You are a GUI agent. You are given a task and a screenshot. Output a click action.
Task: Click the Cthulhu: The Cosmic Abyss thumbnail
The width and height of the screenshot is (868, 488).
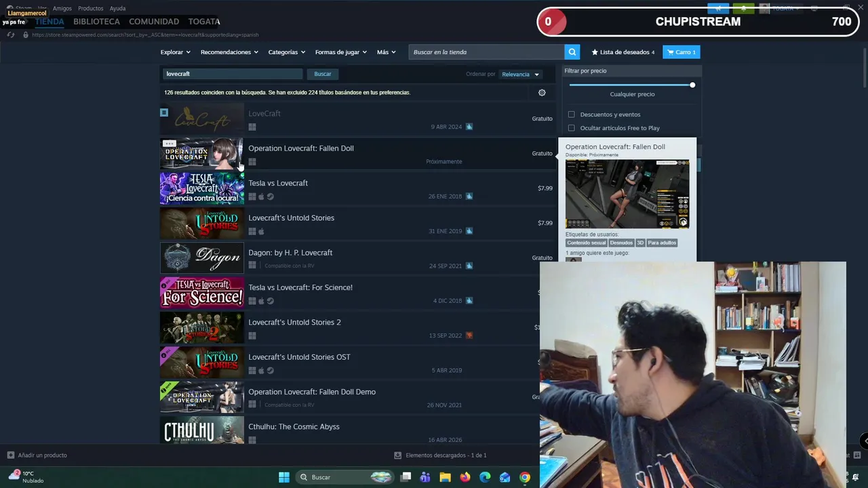[x=202, y=431]
